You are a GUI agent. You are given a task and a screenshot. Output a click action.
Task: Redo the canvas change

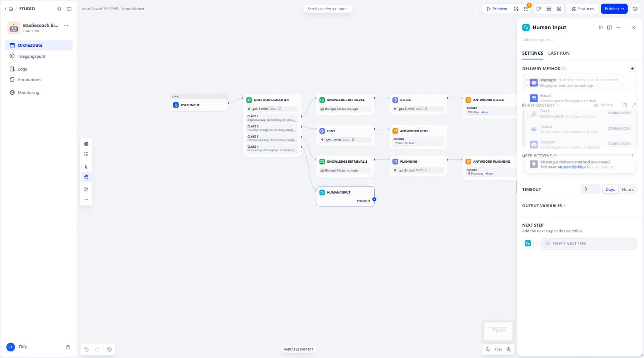point(97,350)
